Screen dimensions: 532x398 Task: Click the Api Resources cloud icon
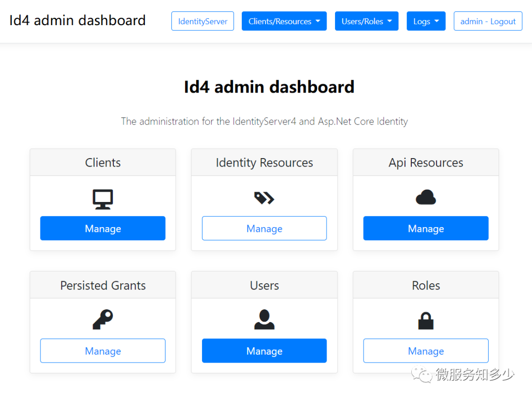click(426, 197)
